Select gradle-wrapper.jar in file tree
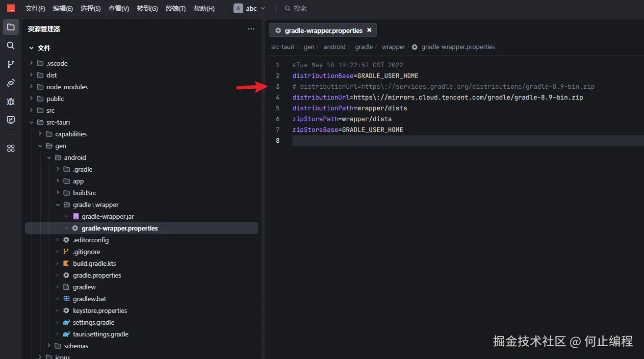This screenshot has width=644, height=359. tap(107, 216)
